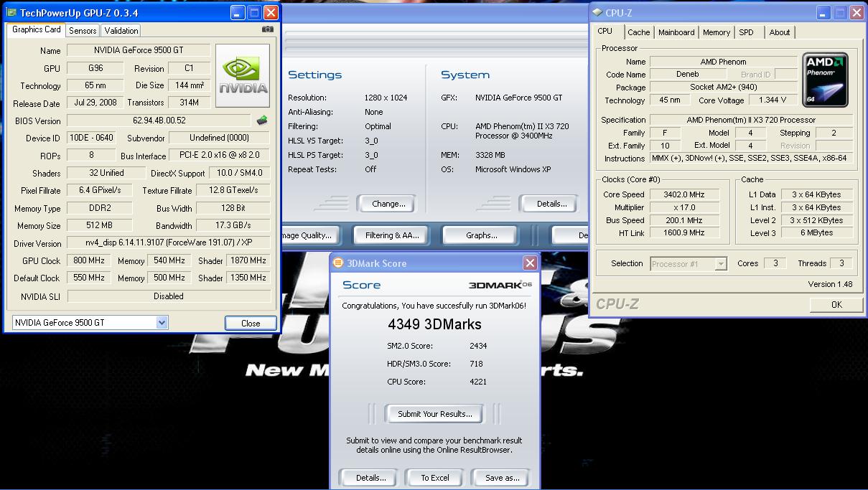Open the Processor #1 selection dropdown

[x=721, y=264]
